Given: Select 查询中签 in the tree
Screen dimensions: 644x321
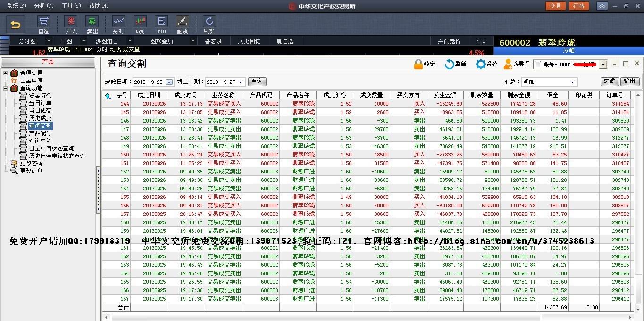Looking at the screenshot, I should point(40,140).
